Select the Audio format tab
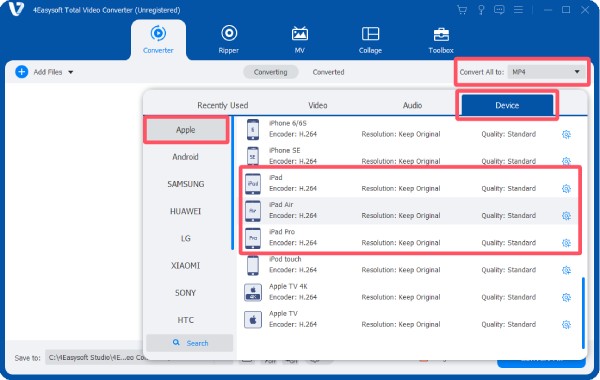 412,105
